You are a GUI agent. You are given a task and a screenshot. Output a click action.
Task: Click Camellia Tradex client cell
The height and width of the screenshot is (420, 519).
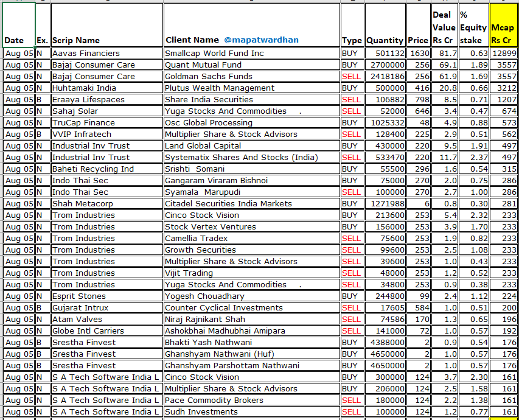click(x=251, y=239)
